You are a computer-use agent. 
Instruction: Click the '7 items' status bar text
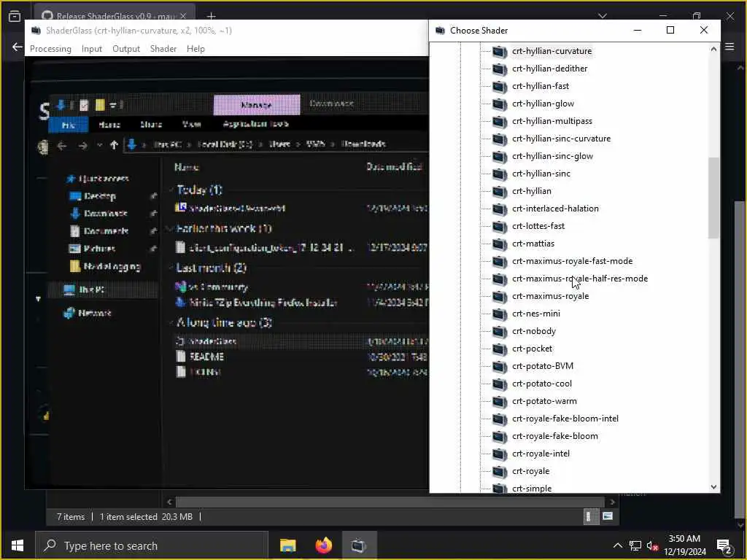click(x=71, y=517)
